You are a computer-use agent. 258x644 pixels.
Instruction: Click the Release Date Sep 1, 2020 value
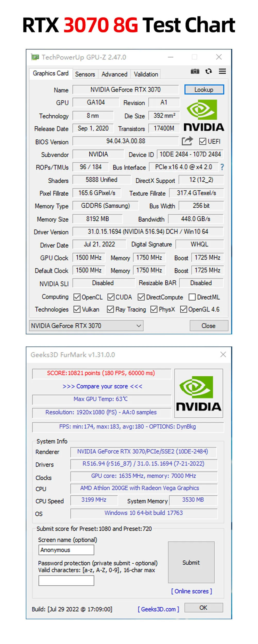coord(93,128)
